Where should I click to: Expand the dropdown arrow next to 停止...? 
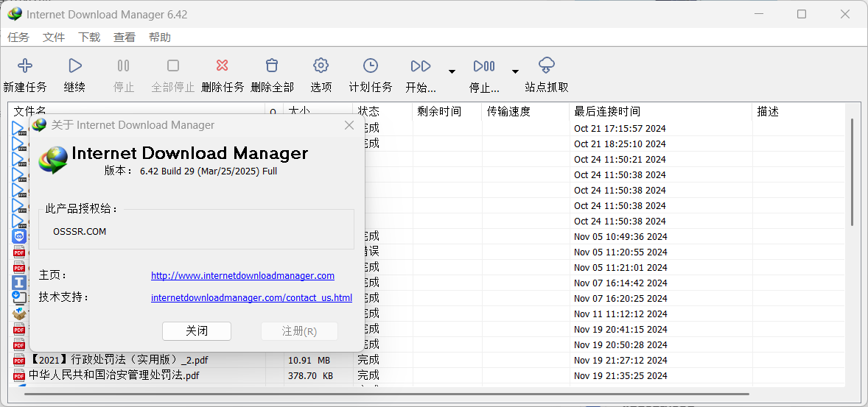coord(515,71)
